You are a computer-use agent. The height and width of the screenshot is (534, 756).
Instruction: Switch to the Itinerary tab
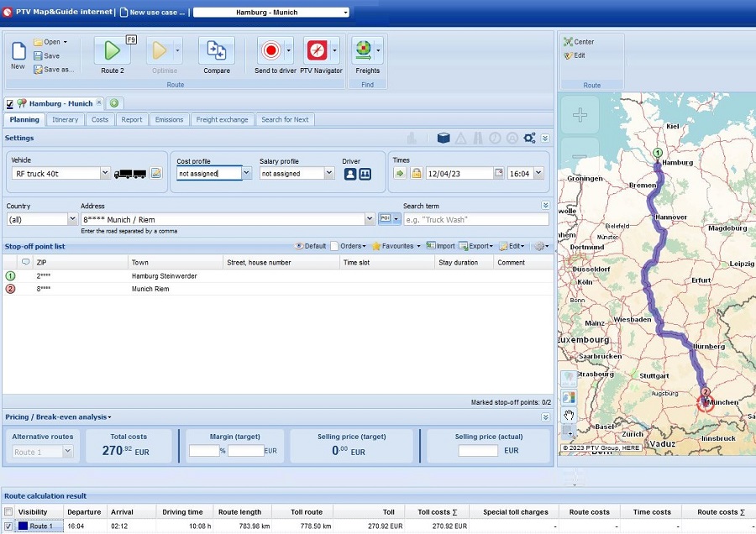65,119
